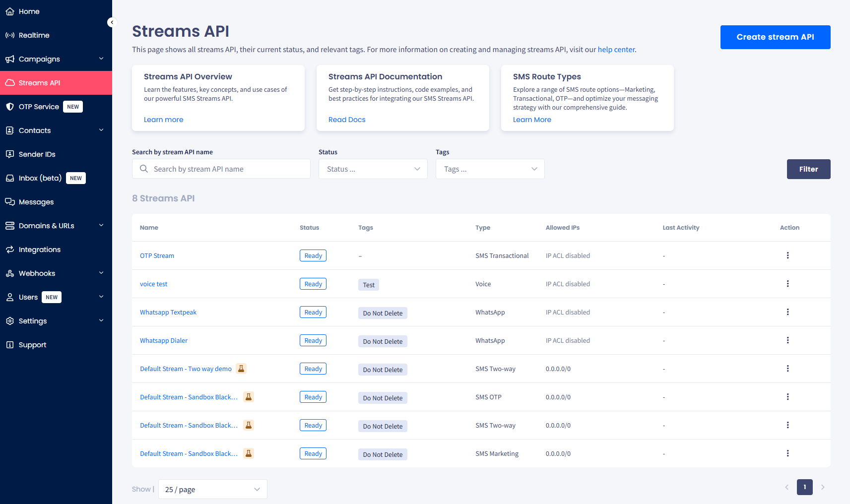Click the OTP Service shield icon

[10, 107]
